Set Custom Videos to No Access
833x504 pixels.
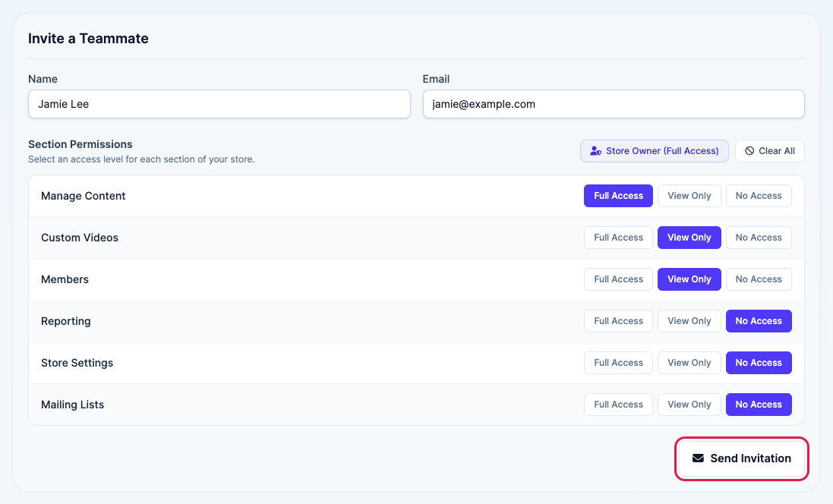click(759, 238)
